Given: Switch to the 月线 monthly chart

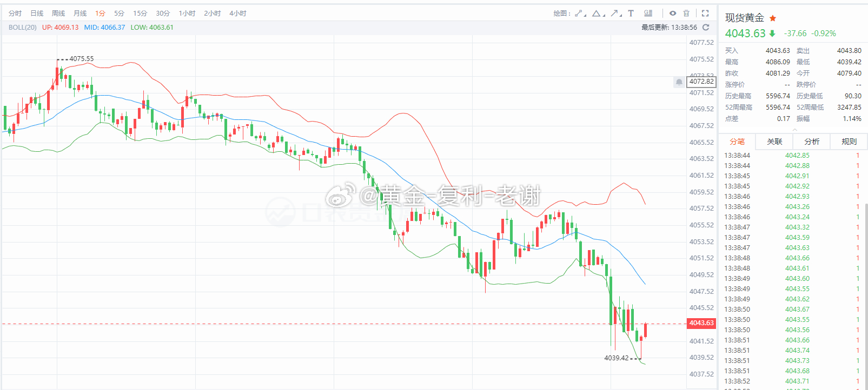Looking at the screenshot, I should [x=80, y=14].
